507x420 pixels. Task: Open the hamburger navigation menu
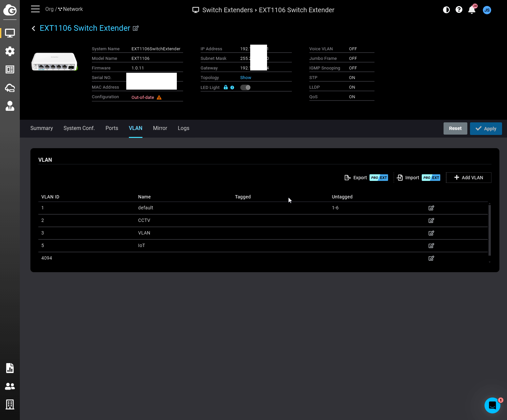click(x=35, y=9)
